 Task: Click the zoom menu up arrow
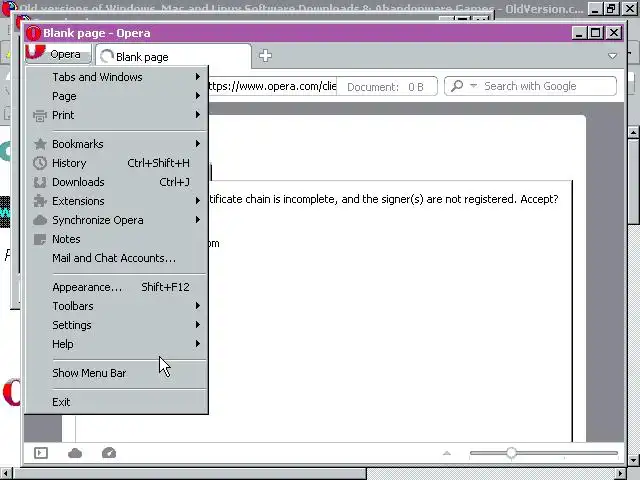pyautogui.click(x=447, y=453)
